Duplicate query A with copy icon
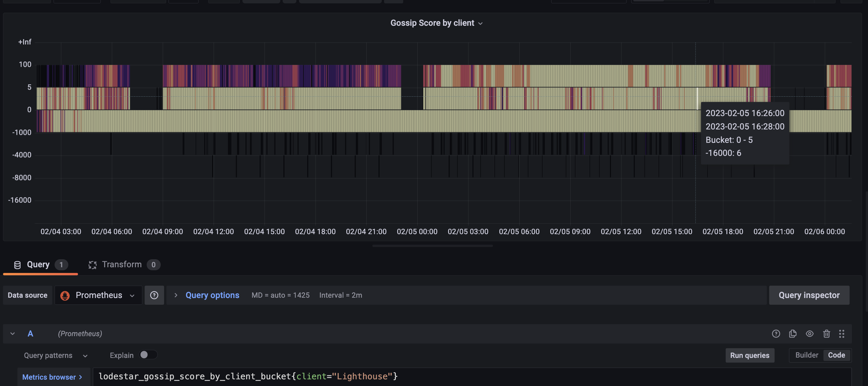Image resolution: width=868 pixels, height=386 pixels. point(793,333)
